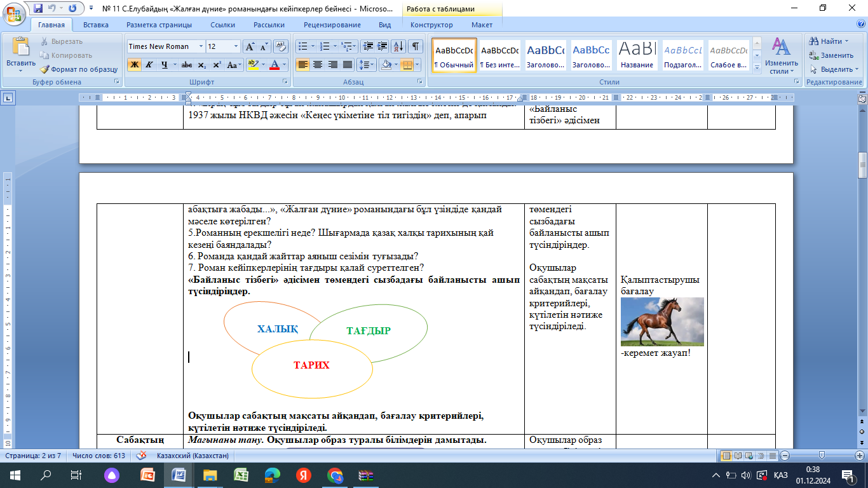Click the multilevel list icon
The height and width of the screenshot is (488, 868).
coord(347,46)
